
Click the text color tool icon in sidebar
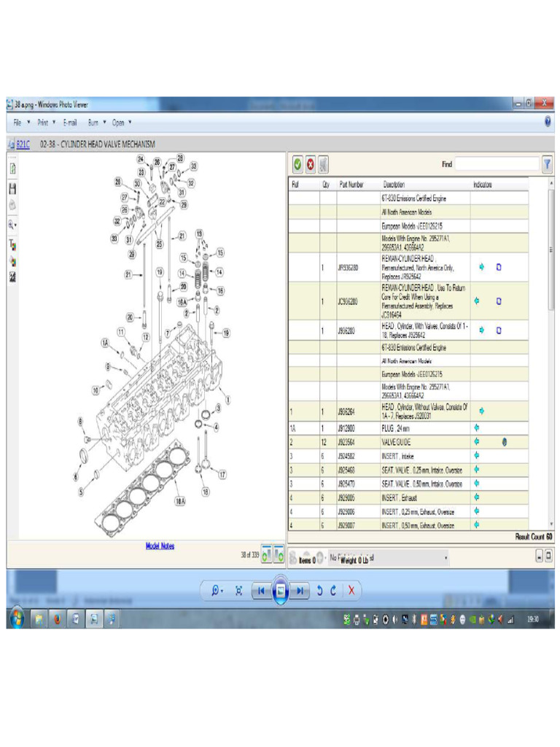tap(12, 245)
